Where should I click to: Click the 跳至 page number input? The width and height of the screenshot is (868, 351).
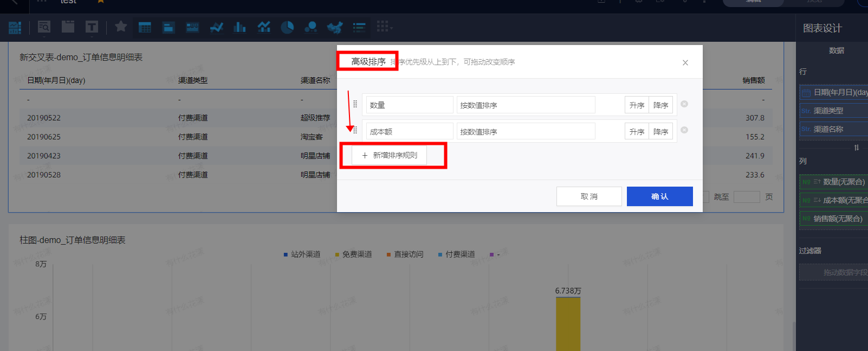(x=746, y=197)
